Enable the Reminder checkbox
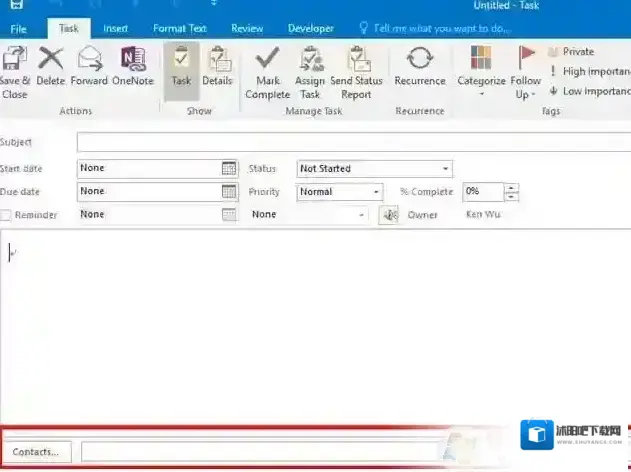 coord(7,215)
